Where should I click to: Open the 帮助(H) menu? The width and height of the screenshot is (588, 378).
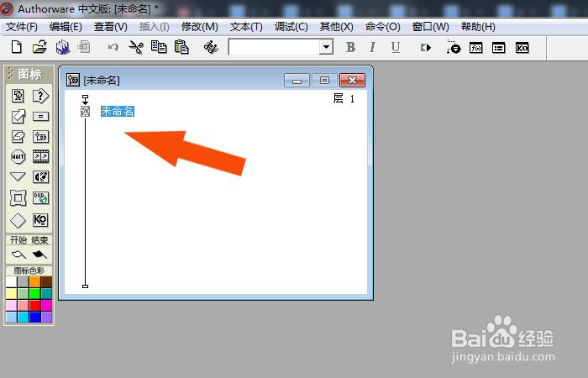pos(478,27)
